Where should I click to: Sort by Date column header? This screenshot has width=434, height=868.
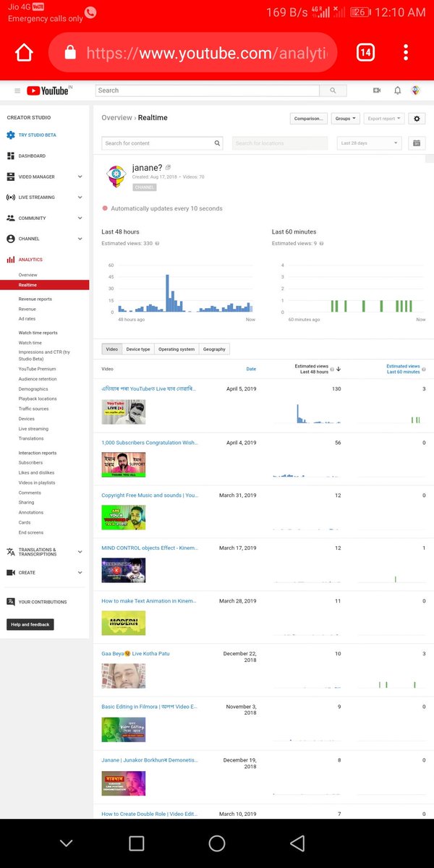point(251,369)
